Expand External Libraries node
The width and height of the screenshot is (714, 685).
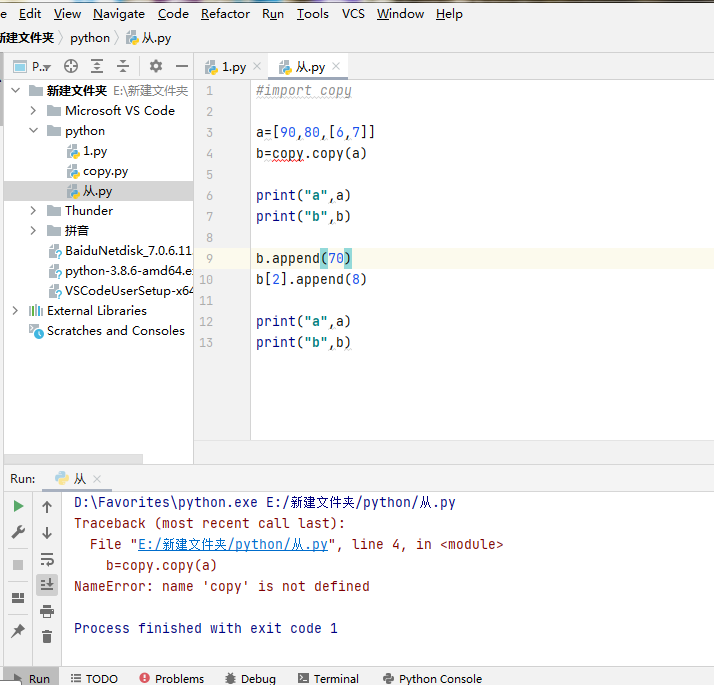(x=15, y=311)
